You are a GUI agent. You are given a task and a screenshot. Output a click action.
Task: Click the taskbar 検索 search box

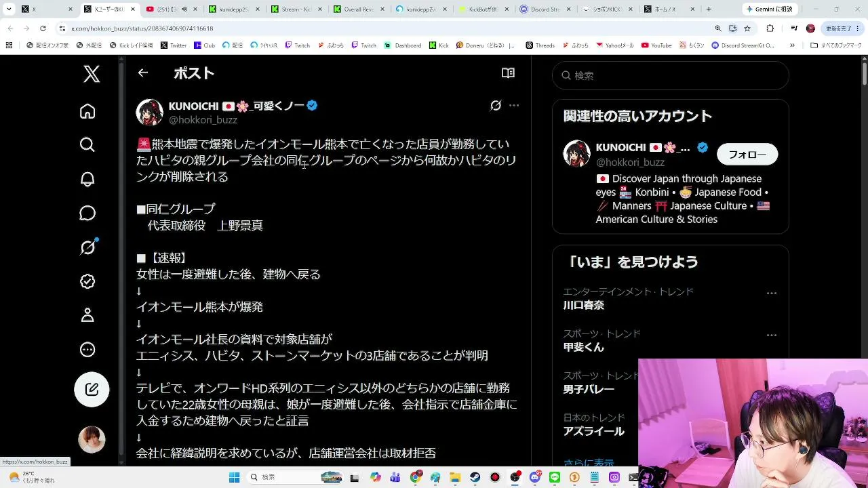tap(296, 477)
